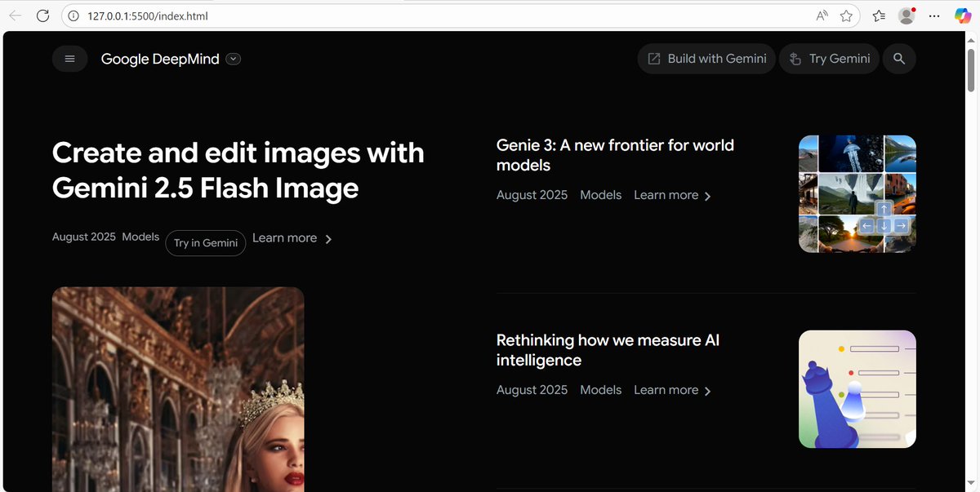Click Models tag under Rethinking AI intelligence
The image size is (980, 492).
pyautogui.click(x=600, y=390)
